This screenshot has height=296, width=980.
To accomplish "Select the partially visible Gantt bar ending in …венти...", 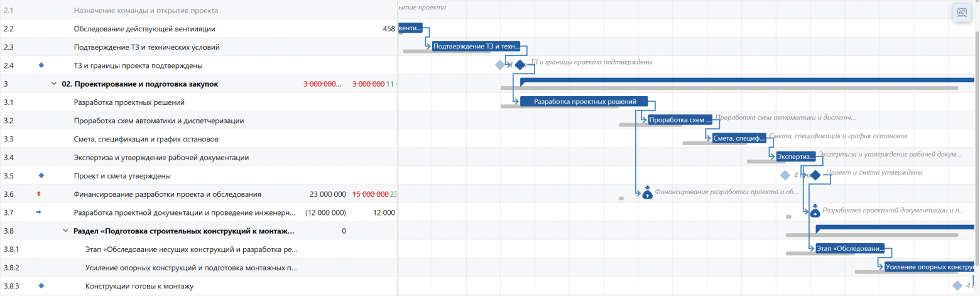I will pos(410,28).
